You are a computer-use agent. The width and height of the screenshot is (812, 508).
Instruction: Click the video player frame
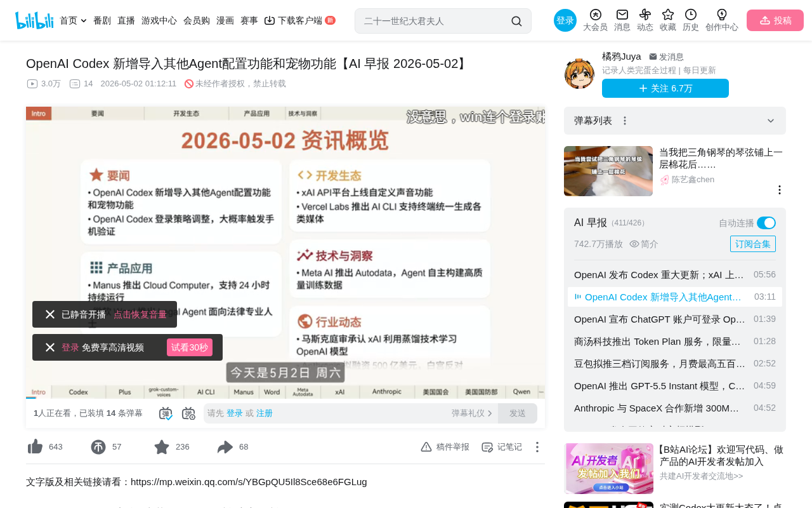coord(285,252)
